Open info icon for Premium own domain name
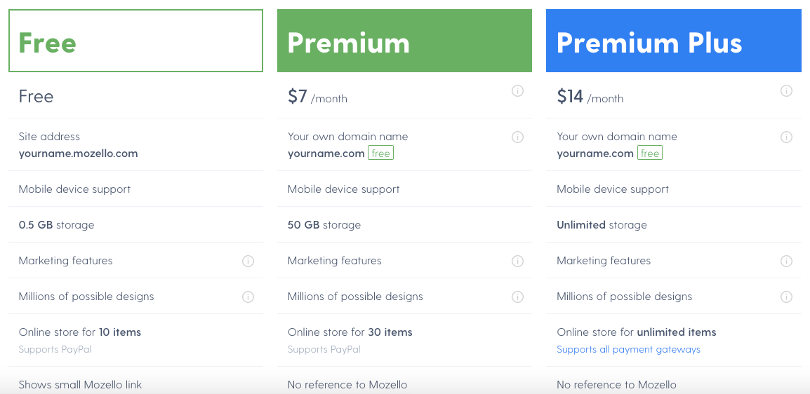The image size is (810, 394). tap(517, 137)
